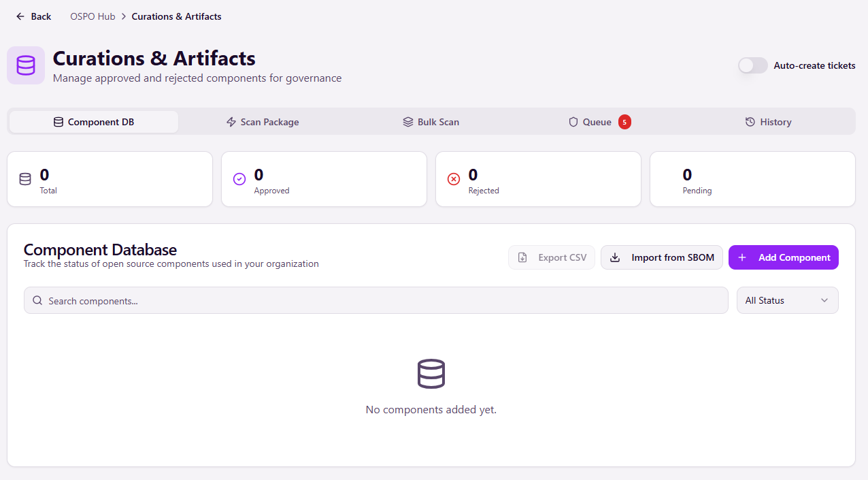Click the breadcrumb chevron separator
Viewport: 868px width, 480px height.
tap(124, 16)
